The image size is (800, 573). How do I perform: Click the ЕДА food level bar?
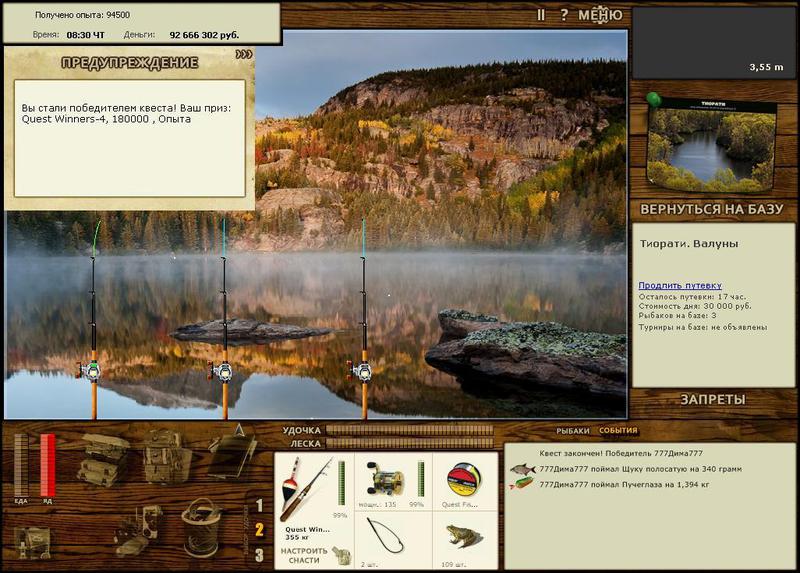tap(21, 465)
